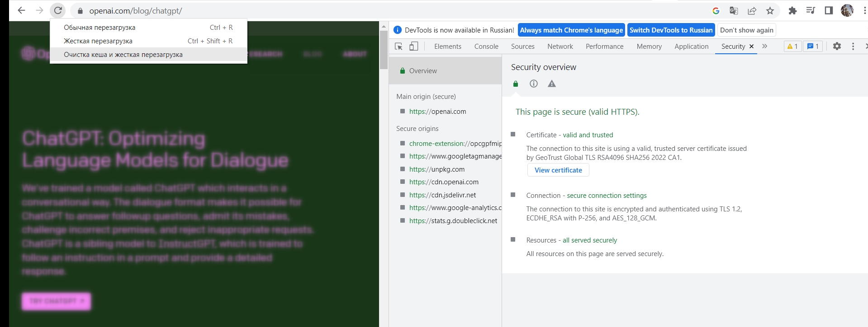Click Don't show again button
The width and height of the screenshot is (868, 327).
[747, 30]
